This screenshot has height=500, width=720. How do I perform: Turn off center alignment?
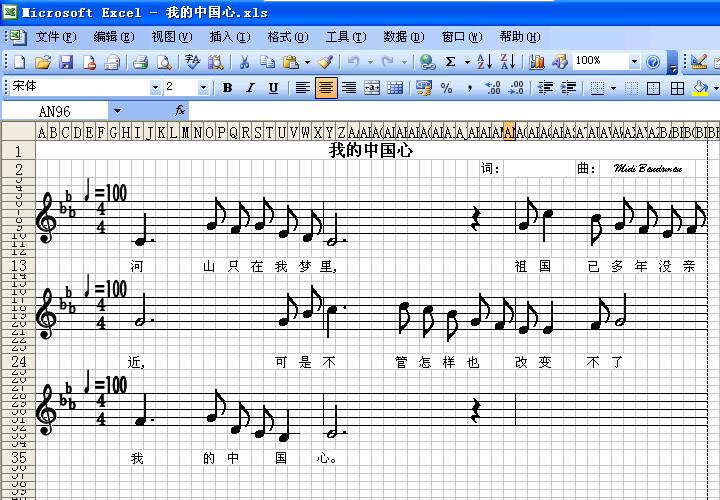click(x=326, y=88)
